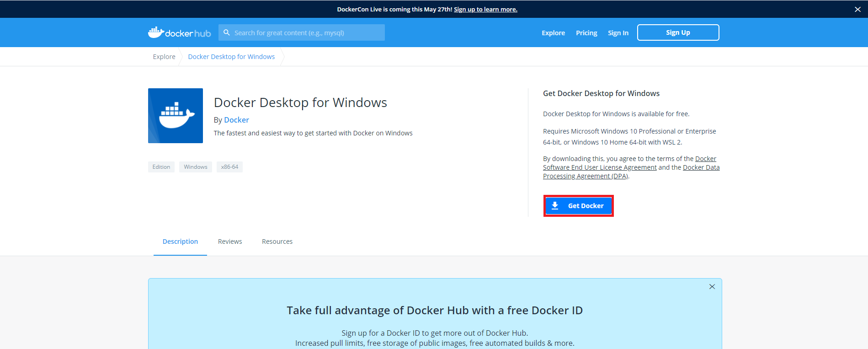Open the Explore nav link
The width and height of the screenshot is (868, 349).
point(553,32)
